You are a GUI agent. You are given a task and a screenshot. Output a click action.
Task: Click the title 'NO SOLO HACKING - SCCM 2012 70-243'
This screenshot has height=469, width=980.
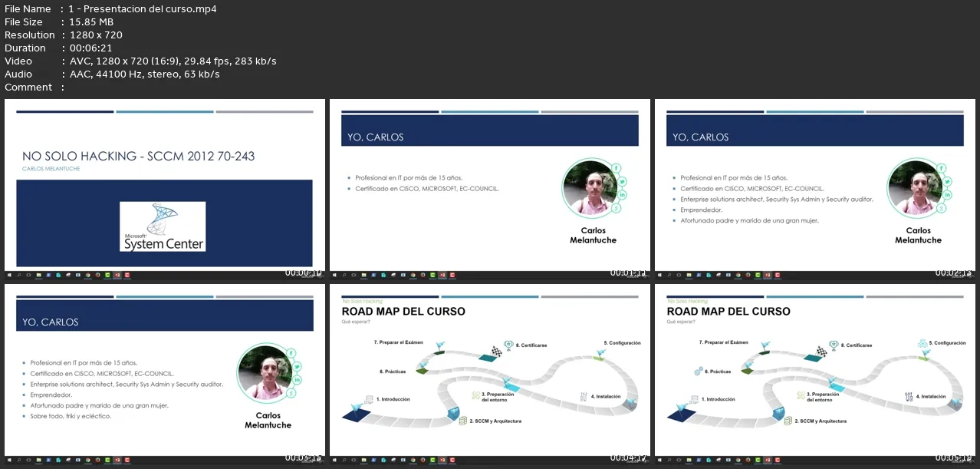pyautogui.click(x=139, y=157)
